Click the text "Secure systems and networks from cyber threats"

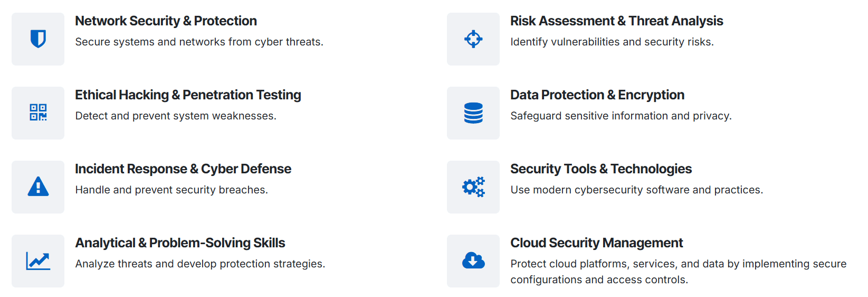click(x=199, y=42)
